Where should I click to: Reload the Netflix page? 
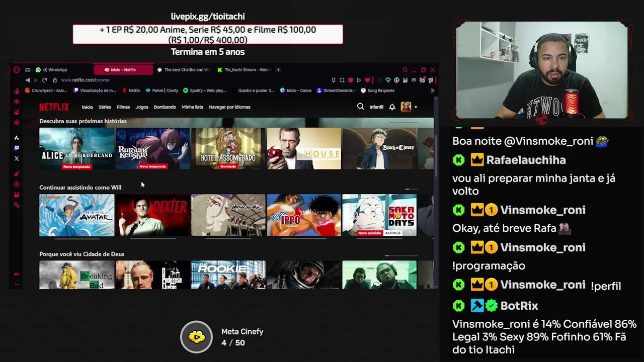(44, 80)
